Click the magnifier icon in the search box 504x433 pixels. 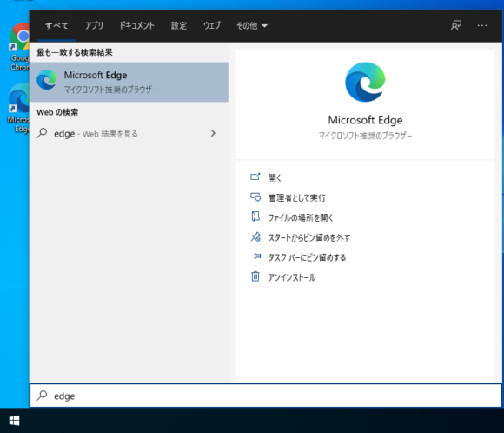coord(42,396)
